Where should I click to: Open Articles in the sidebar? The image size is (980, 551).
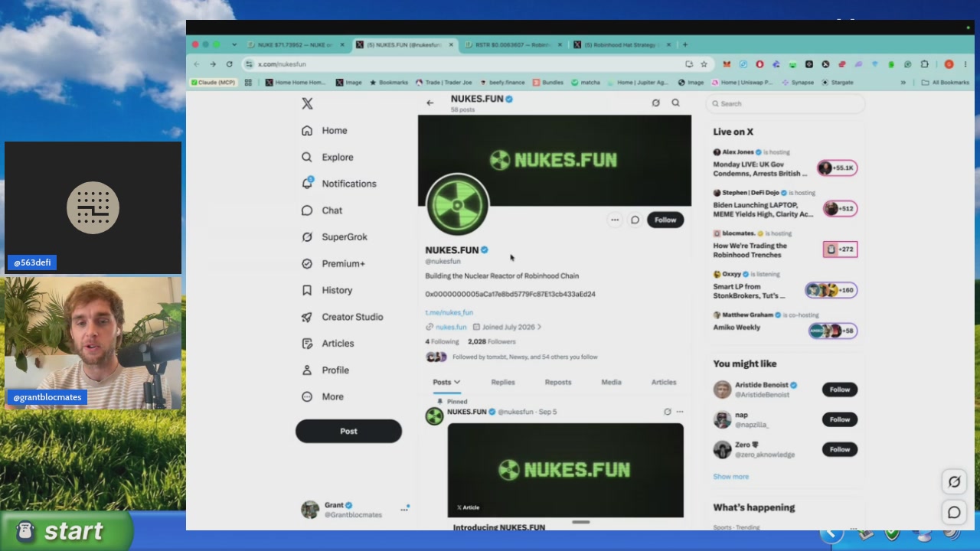pos(327,344)
